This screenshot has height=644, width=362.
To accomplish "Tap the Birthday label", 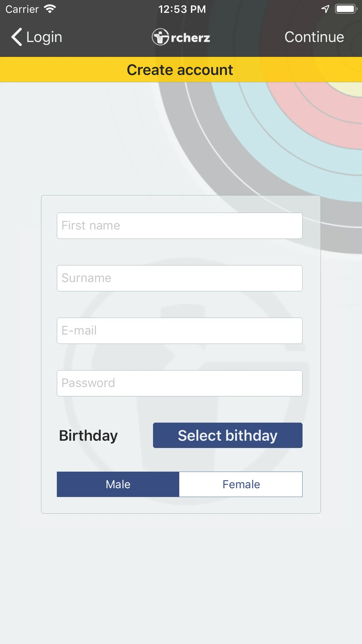I will (x=88, y=436).
